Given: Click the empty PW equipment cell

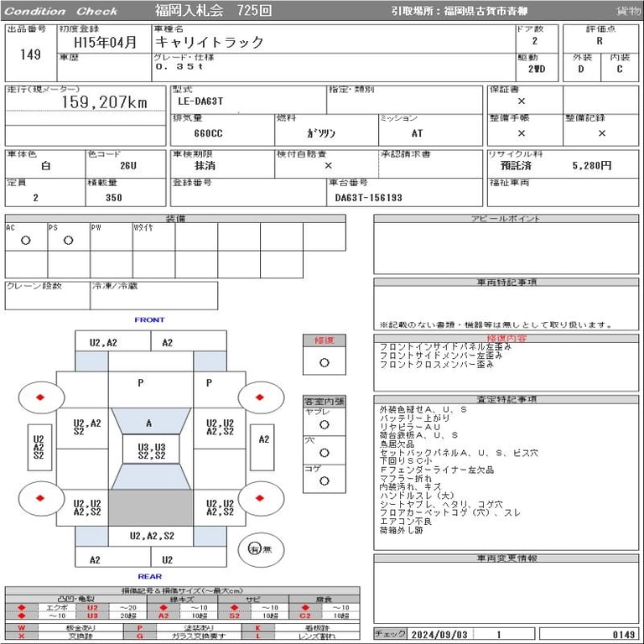Looking at the screenshot, I should (x=112, y=236).
